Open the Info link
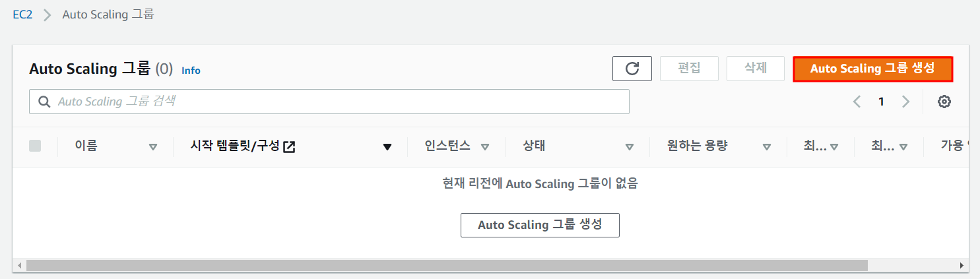This screenshot has width=980, height=279. click(191, 70)
